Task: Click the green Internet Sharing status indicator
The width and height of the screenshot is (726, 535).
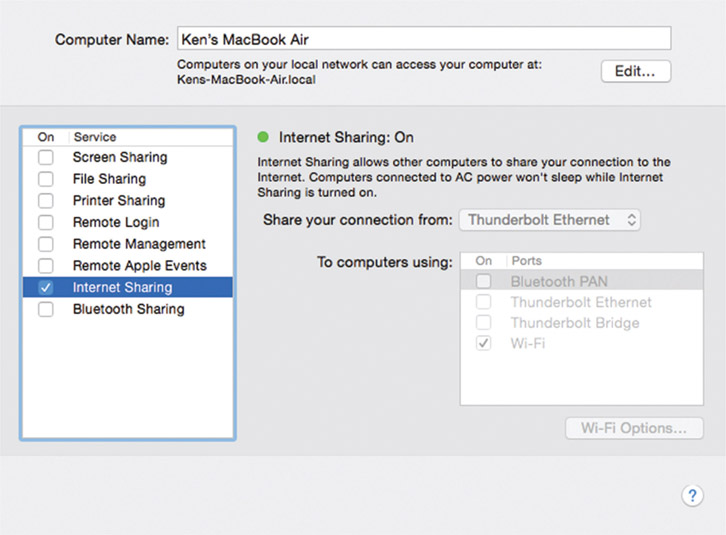Action: (x=264, y=137)
